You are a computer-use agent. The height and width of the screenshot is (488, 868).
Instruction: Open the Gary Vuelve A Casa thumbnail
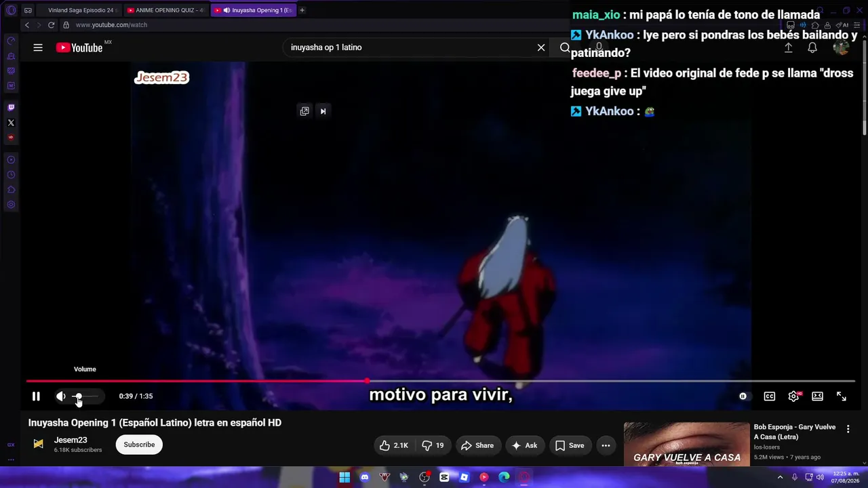tap(687, 444)
